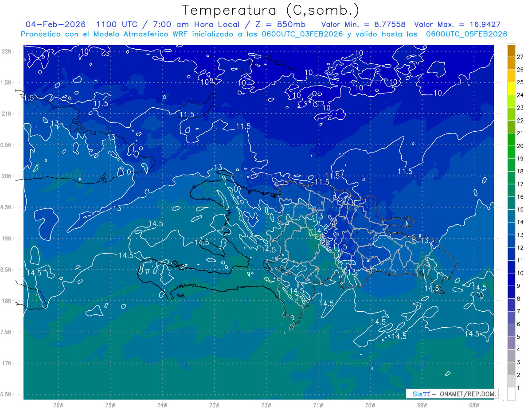Click the '21N' latitude axis label
Screen dimensions: 532x411
(7, 114)
